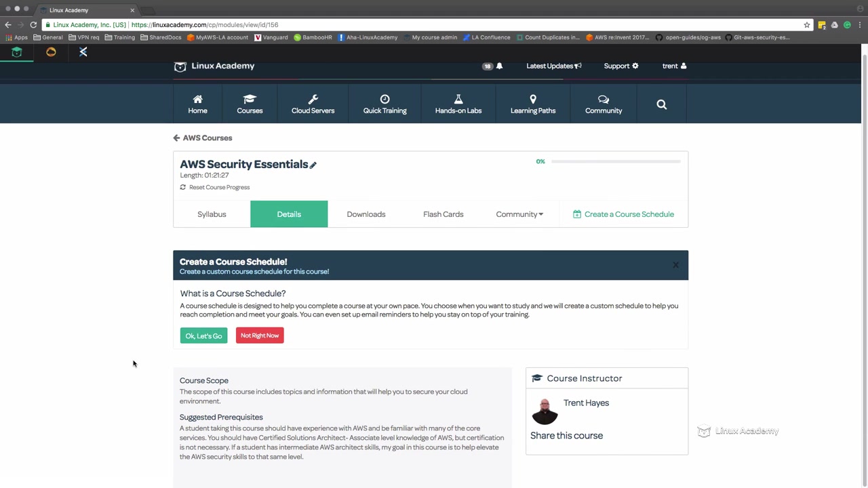Click the course progress bar

click(x=616, y=161)
